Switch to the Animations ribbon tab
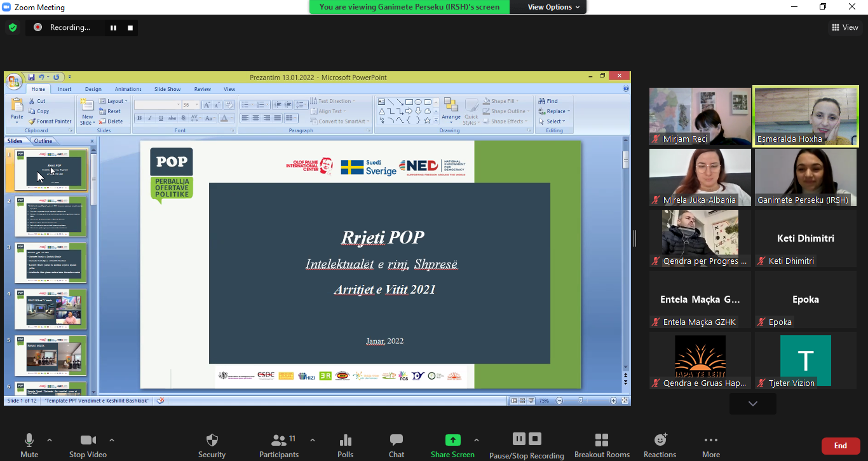The height and width of the screenshot is (461, 868). pos(128,89)
